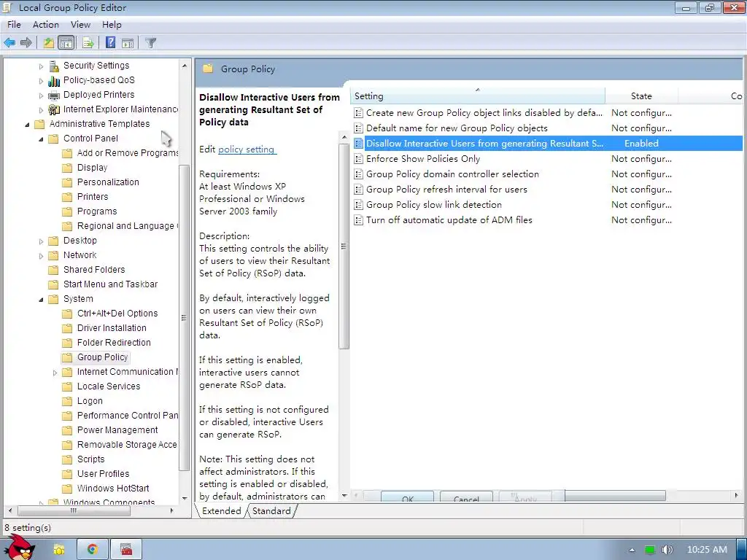Click icon beside Turn off automatic update of ADM
The image size is (747, 560).
click(358, 220)
